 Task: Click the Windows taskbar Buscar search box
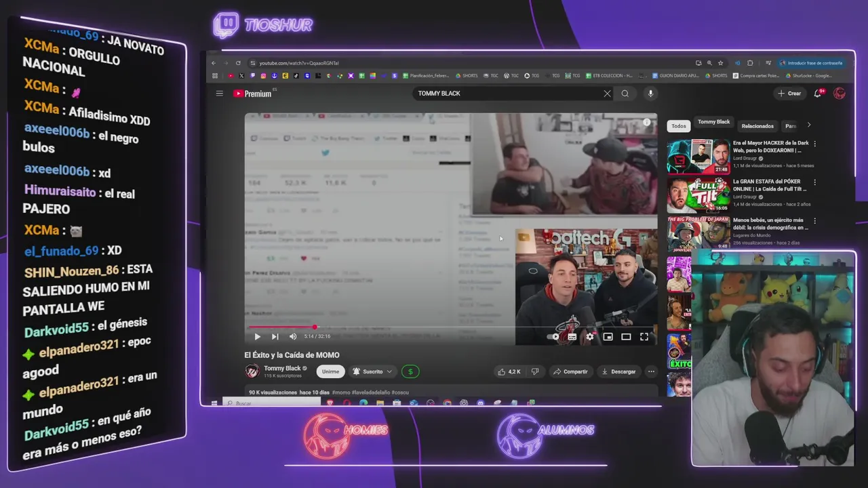tap(272, 403)
